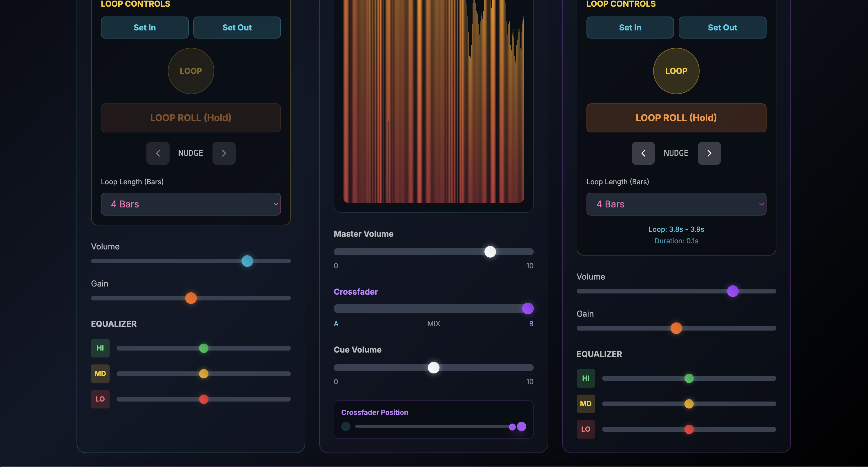Click the right deck's Set In button

pos(630,28)
